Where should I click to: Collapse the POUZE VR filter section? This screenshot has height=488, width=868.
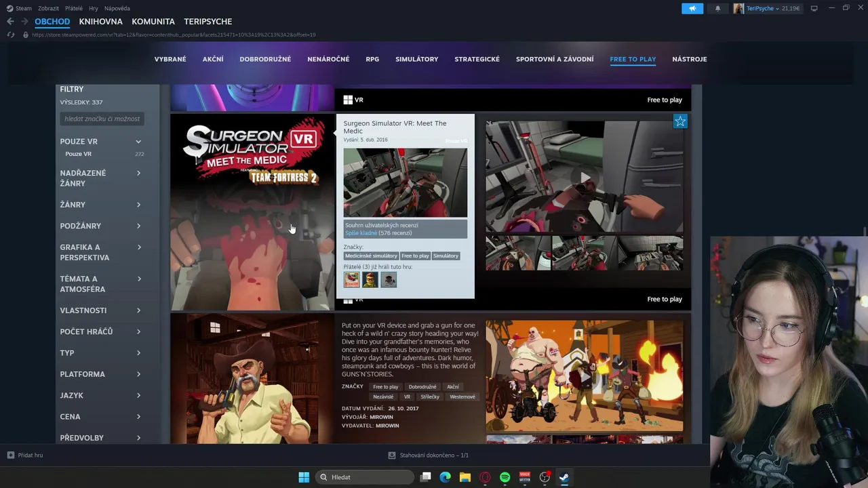coord(138,142)
